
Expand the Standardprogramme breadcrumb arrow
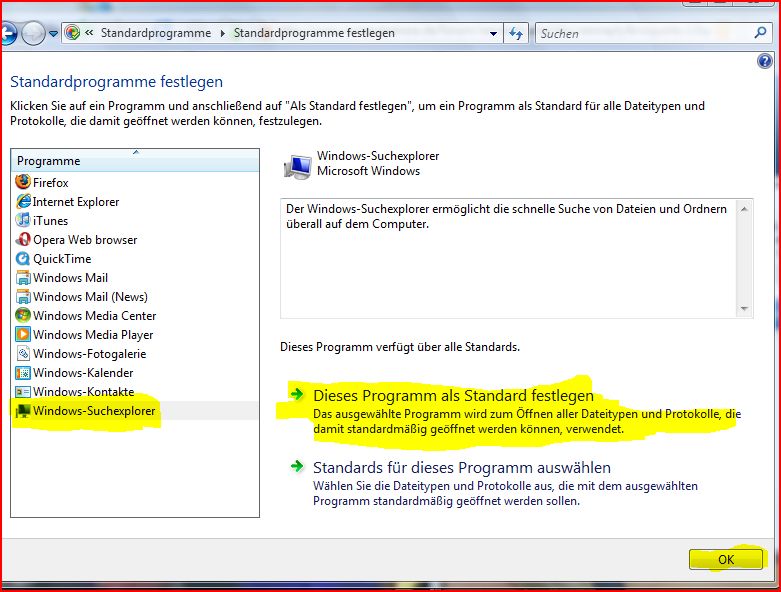pos(222,33)
